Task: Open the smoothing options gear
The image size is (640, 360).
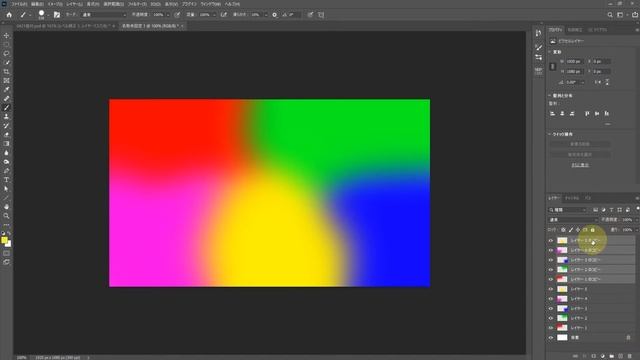Action: [275, 15]
